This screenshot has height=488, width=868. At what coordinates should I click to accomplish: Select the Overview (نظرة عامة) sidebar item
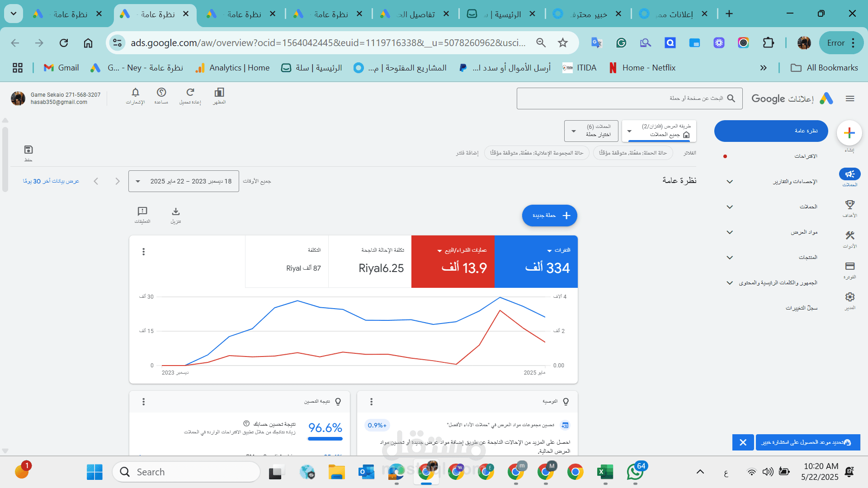771,131
